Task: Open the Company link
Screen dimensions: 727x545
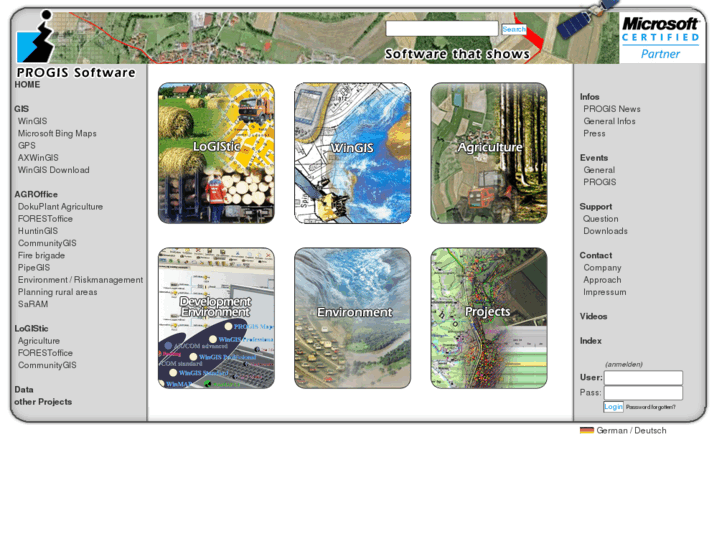Action: [x=602, y=268]
